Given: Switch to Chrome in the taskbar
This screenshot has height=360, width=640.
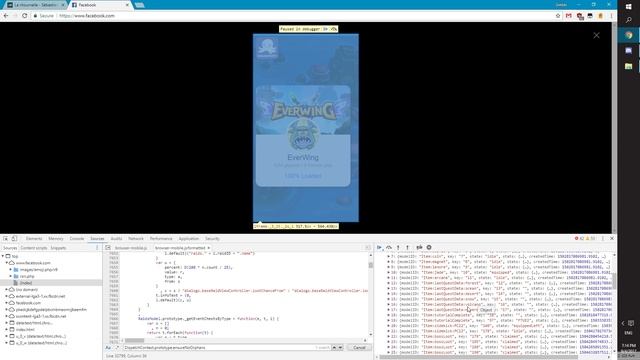Looking at the screenshot, I should [x=629, y=35].
